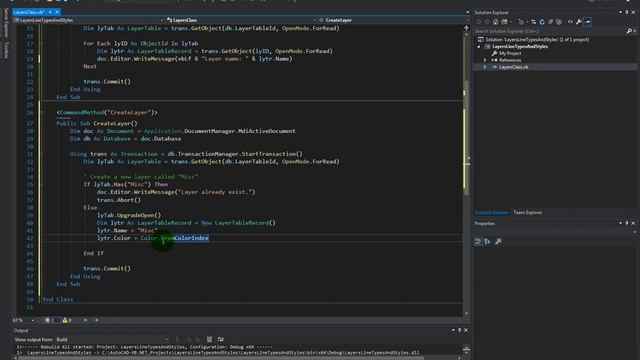Switch views icon in Solution Explorer toolbar
The image size is (640, 360).
pos(504,22)
